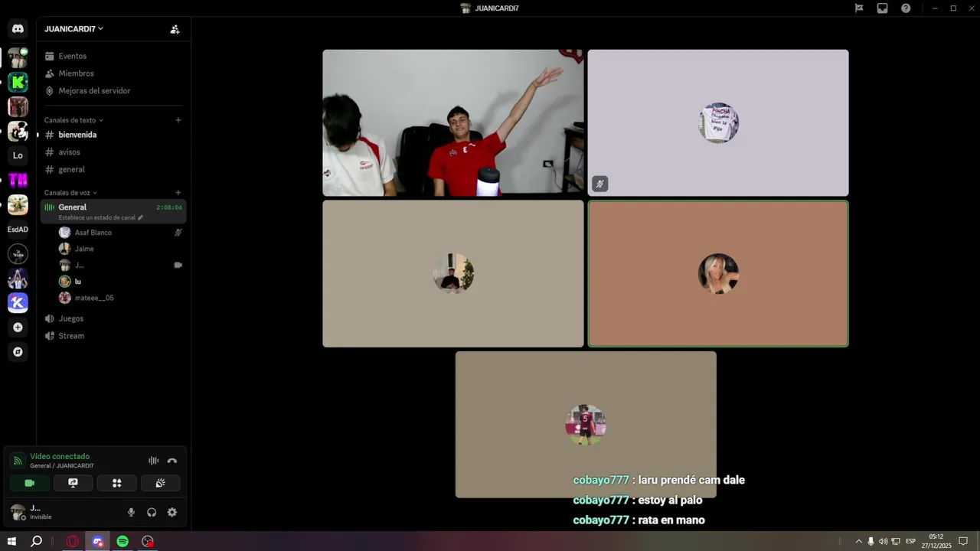
Task: Open Windows taskbar search
Action: [36, 541]
